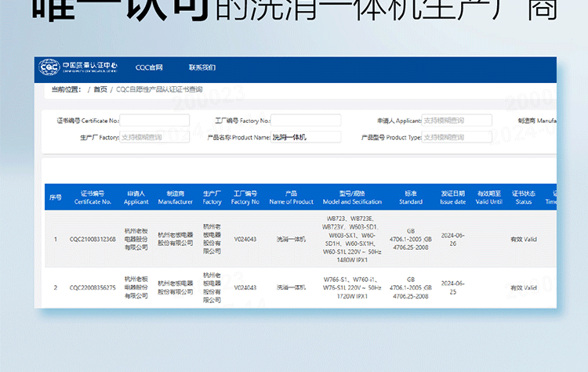Screen dimensions: 588x372
Task: Click the Model and Specification column header
Action: (x=351, y=197)
